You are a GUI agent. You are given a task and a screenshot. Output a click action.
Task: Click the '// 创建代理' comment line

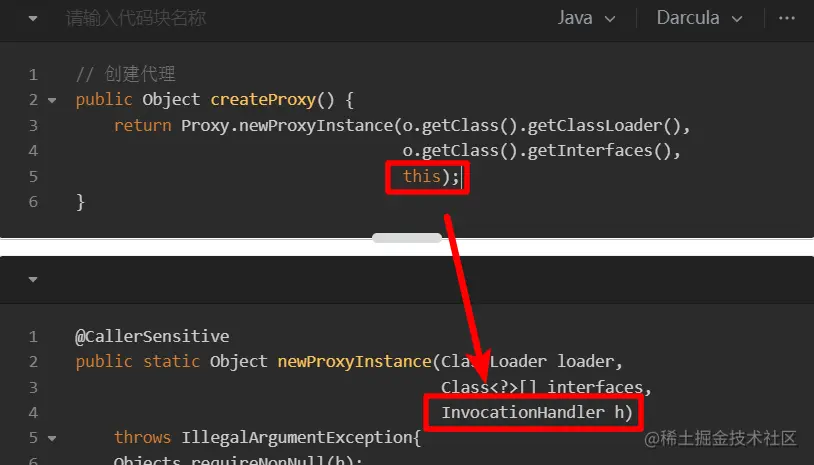click(x=126, y=74)
